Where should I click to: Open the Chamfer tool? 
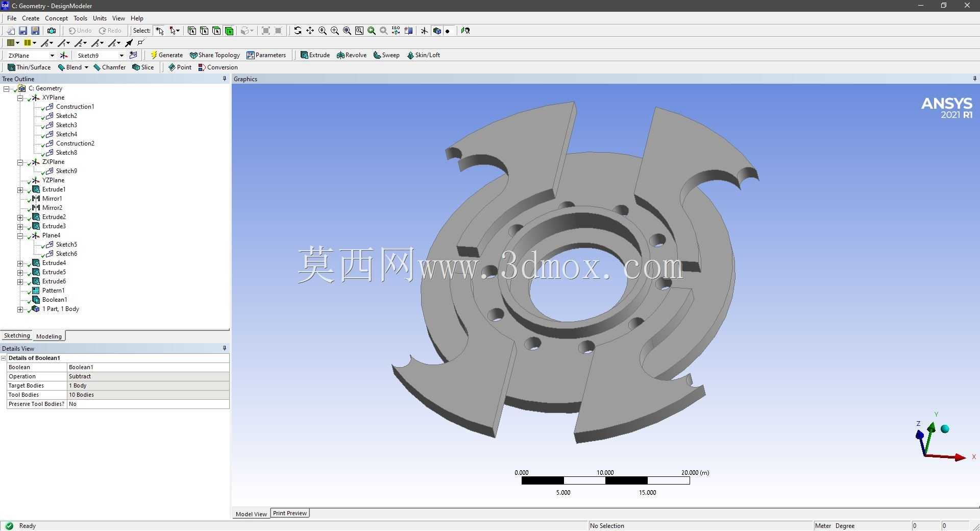coord(110,67)
